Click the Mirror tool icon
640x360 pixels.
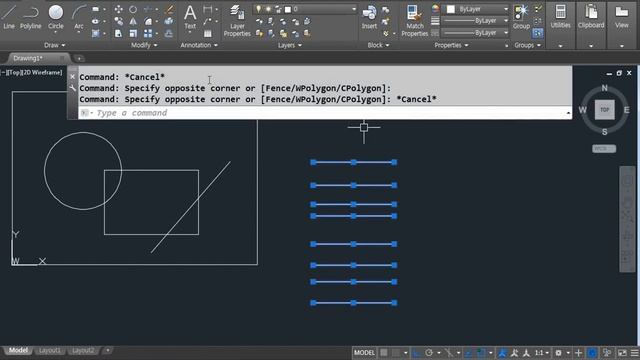133,21
